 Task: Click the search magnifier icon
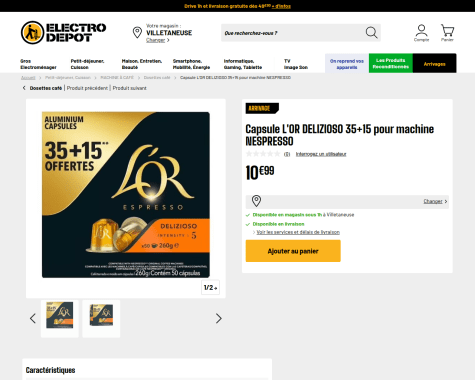pyautogui.click(x=371, y=33)
